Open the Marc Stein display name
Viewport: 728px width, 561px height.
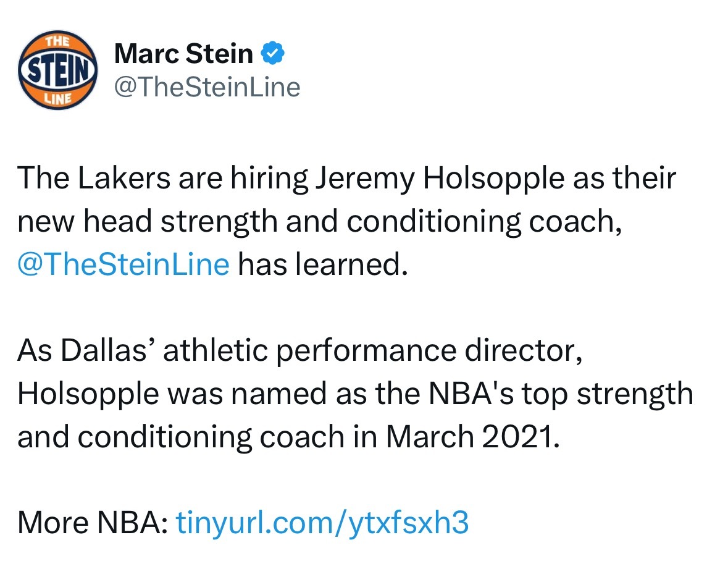(183, 53)
